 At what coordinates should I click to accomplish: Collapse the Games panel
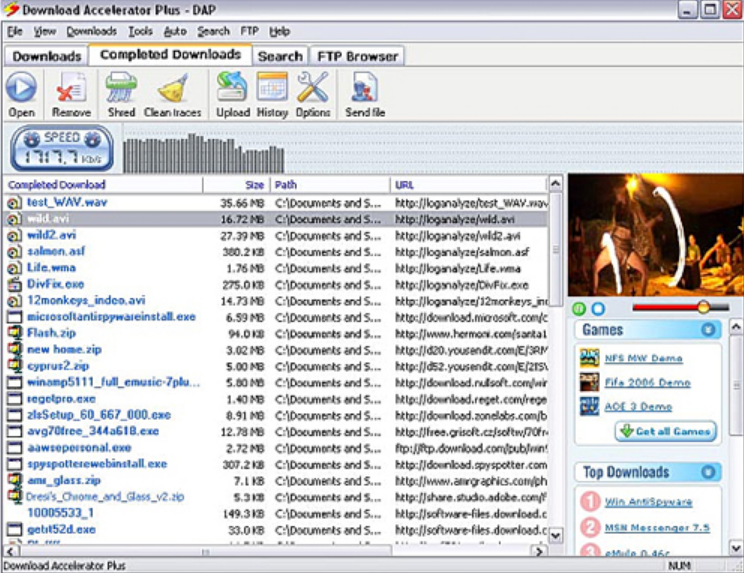[x=708, y=330]
